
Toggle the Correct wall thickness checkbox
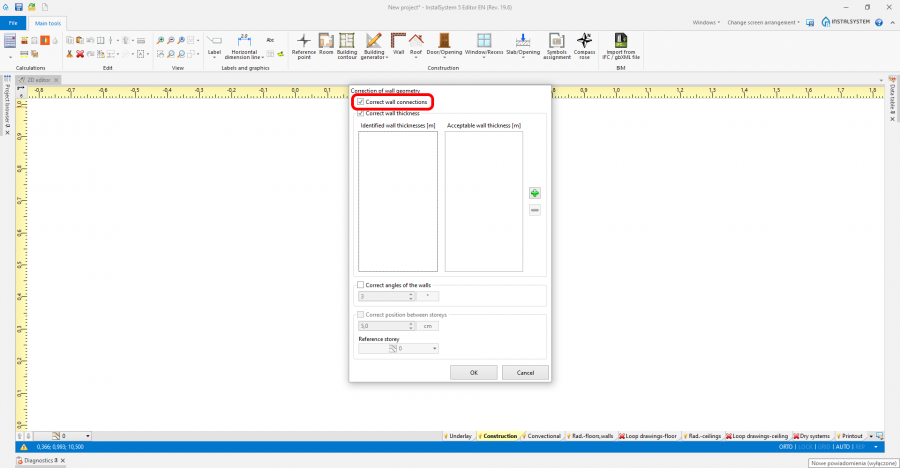tap(361, 113)
